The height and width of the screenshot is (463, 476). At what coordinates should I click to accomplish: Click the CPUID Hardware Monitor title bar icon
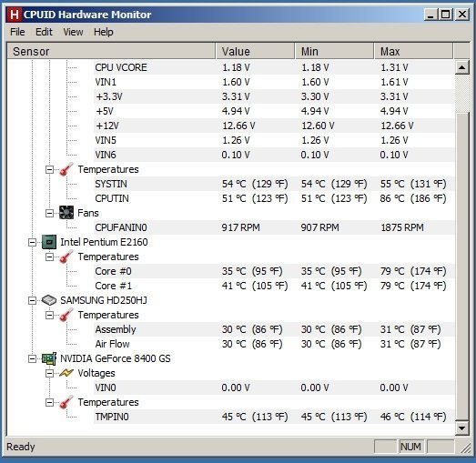click(x=15, y=15)
